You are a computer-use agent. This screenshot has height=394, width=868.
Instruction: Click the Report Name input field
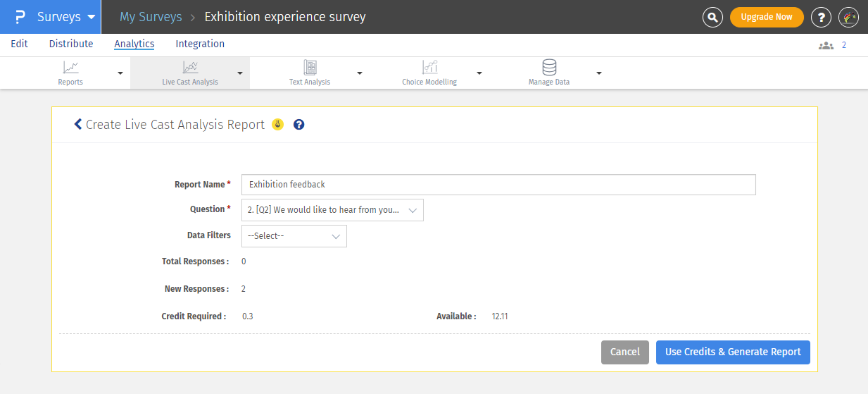[x=498, y=185]
